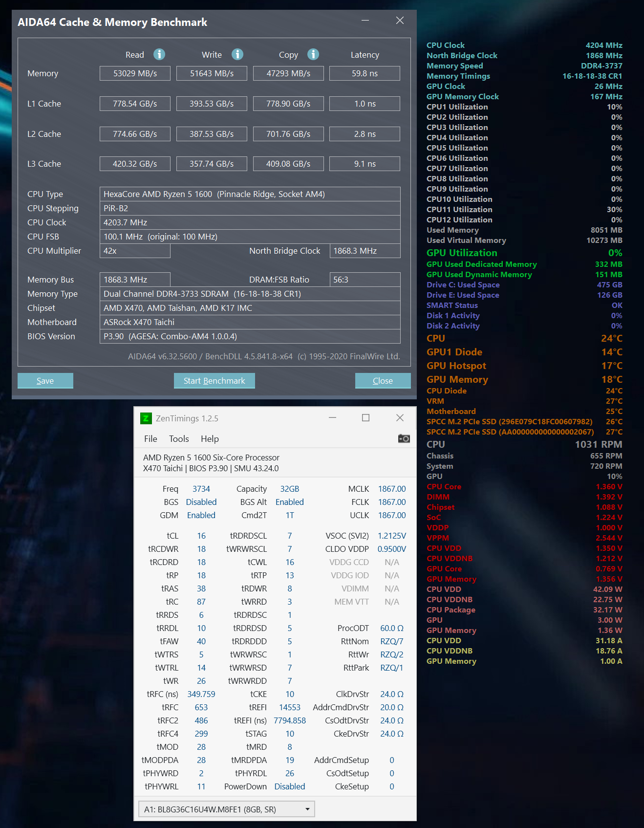The width and height of the screenshot is (644, 828).
Task: Click the DRAM:FSB Ratio 56:3 field
Action: (365, 280)
